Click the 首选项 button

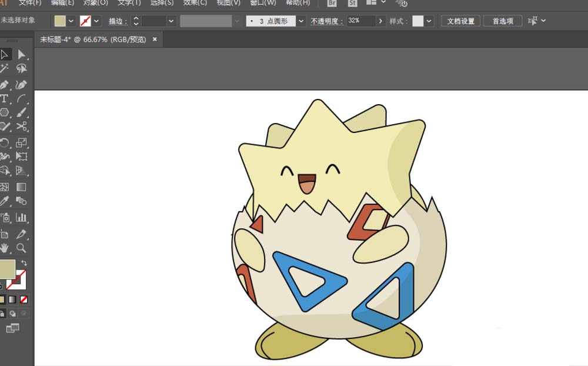coord(503,21)
